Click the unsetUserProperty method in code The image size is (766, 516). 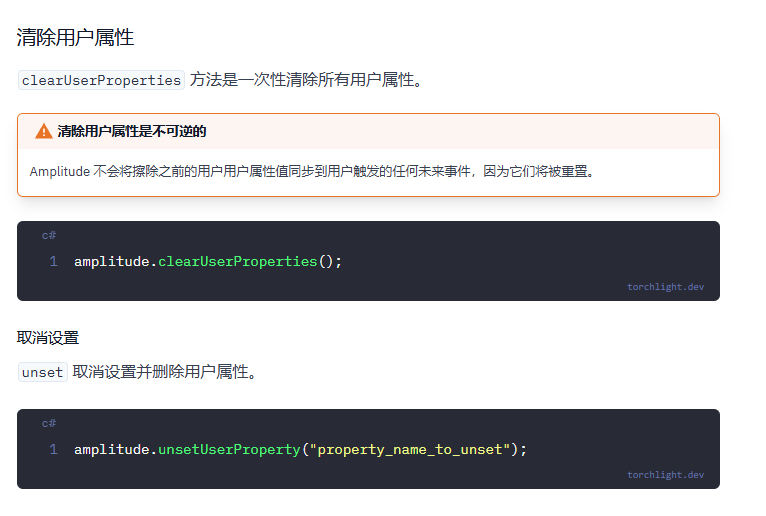[229, 450]
